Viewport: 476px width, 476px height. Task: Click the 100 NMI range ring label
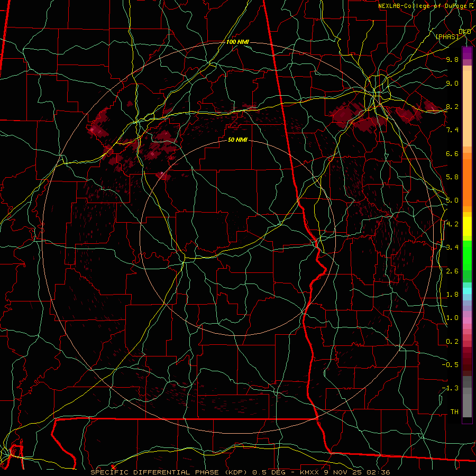[x=237, y=42]
